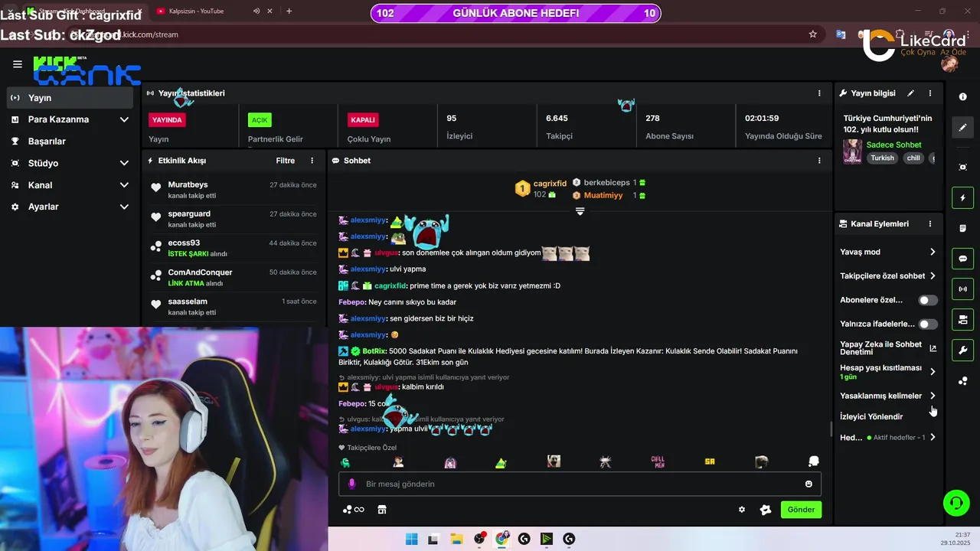Open Yayın İstatistikleri three-dot menu
Image resolution: width=980 pixels, height=551 pixels.
pyautogui.click(x=819, y=93)
